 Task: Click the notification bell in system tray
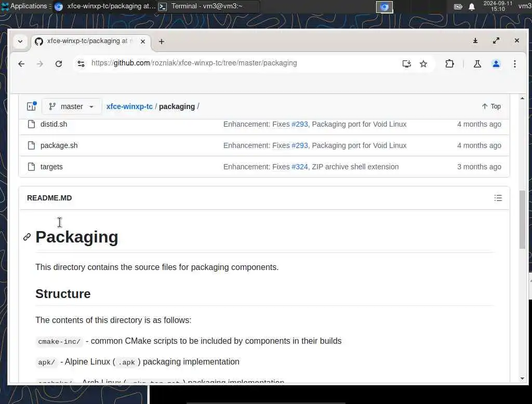pyautogui.click(x=472, y=6)
